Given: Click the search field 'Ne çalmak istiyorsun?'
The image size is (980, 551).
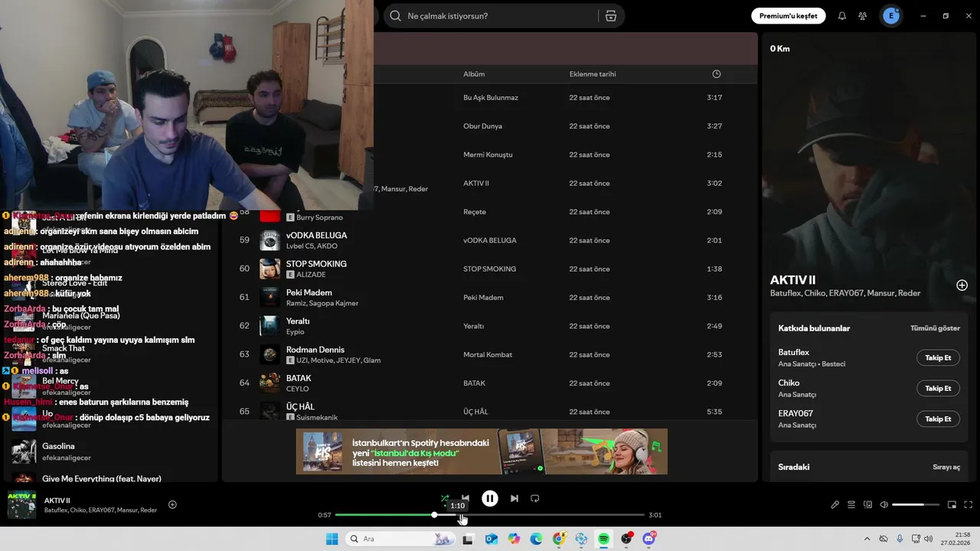Looking at the screenshot, I should tap(490, 16).
